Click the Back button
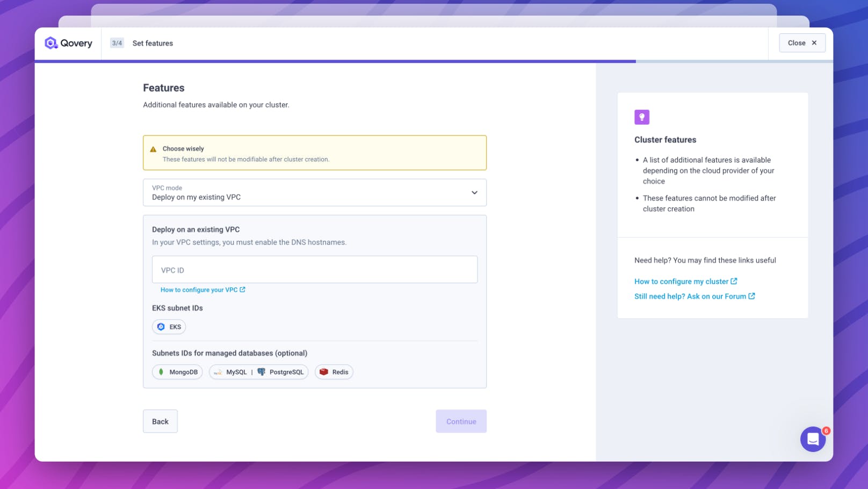The height and width of the screenshot is (489, 868). click(160, 421)
